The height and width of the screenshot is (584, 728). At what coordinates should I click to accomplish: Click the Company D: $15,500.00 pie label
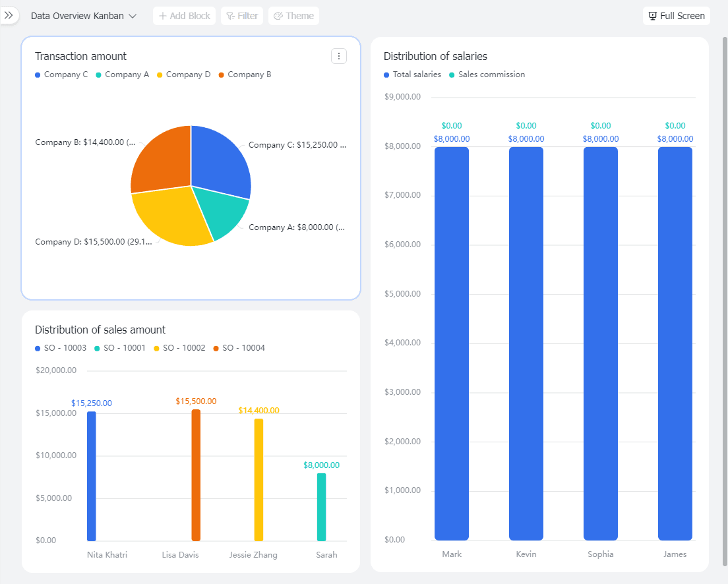[94, 241]
